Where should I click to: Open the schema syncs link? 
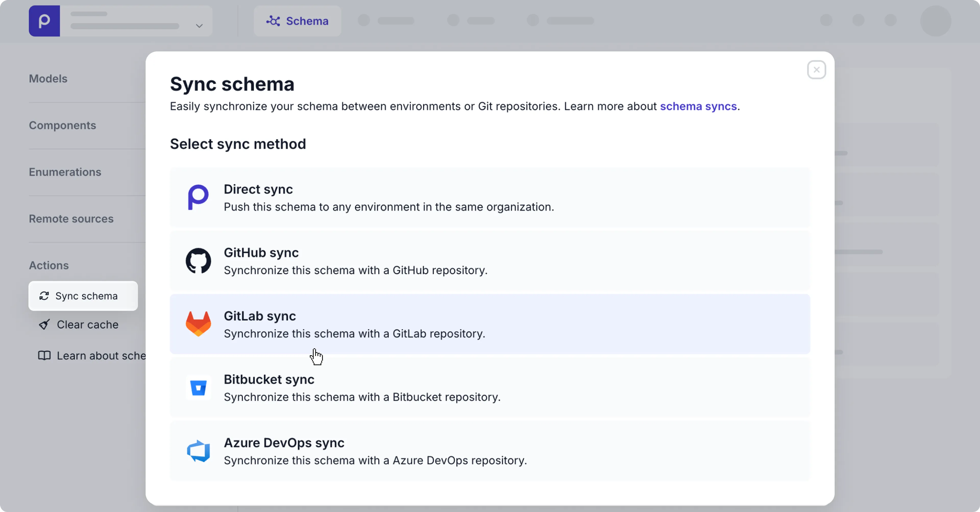[x=698, y=107]
